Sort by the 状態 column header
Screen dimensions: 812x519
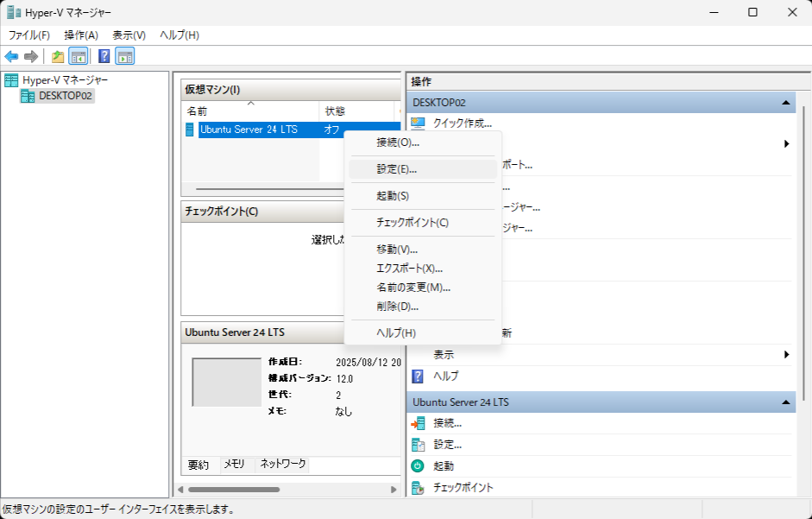[357, 111]
